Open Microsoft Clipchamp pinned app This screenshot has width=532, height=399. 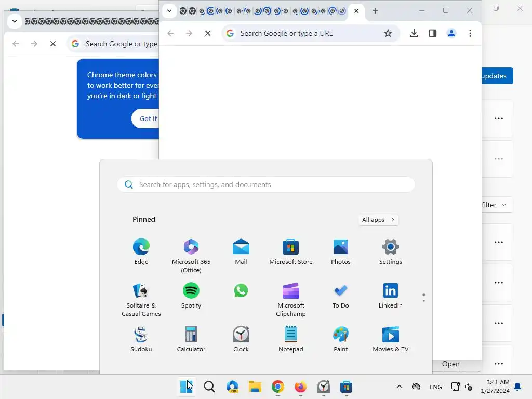click(x=291, y=299)
